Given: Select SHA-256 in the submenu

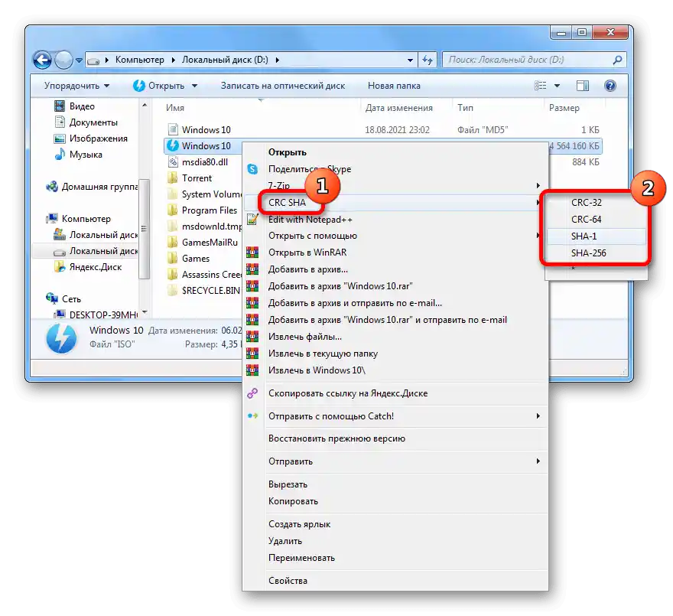Looking at the screenshot, I should coord(588,253).
